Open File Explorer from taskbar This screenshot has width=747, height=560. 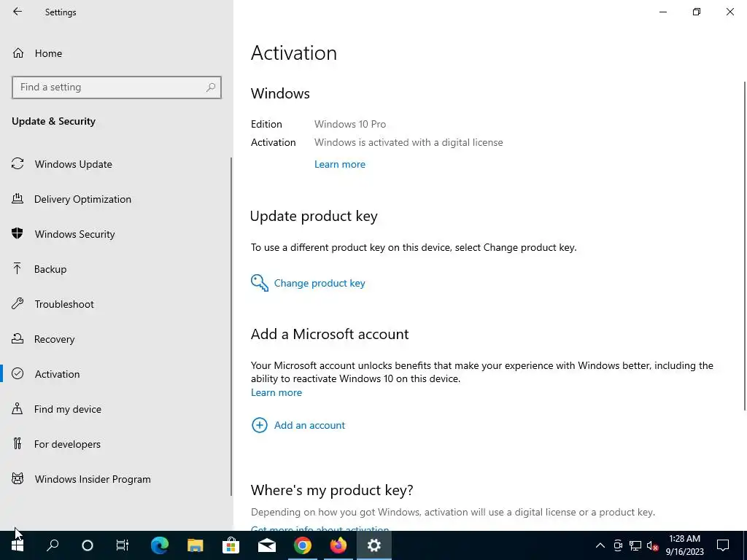[x=196, y=545]
